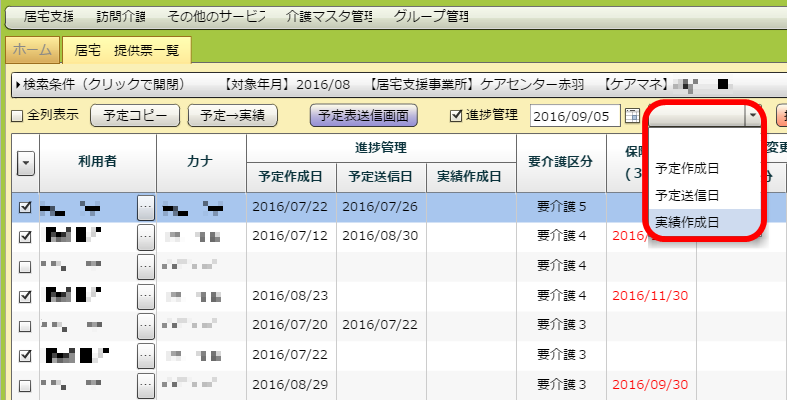Viewport: 787px width, 400px height.
Task: Click the ellipsis button in the fourth user row
Action: point(146,296)
